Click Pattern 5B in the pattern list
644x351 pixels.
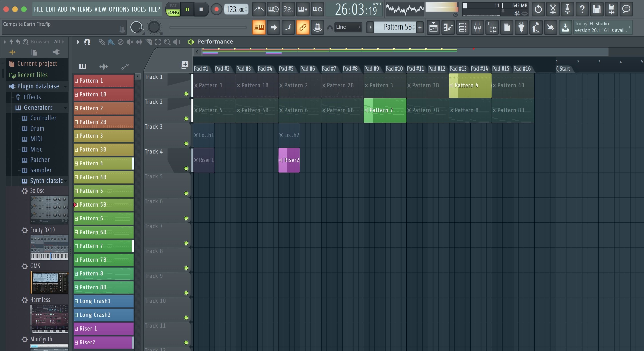click(103, 204)
